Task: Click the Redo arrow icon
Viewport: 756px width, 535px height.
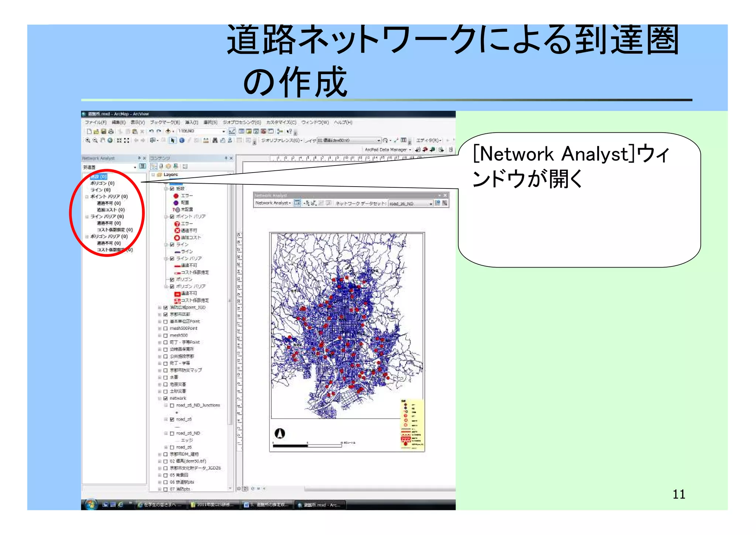Action: tap(159, 131)
